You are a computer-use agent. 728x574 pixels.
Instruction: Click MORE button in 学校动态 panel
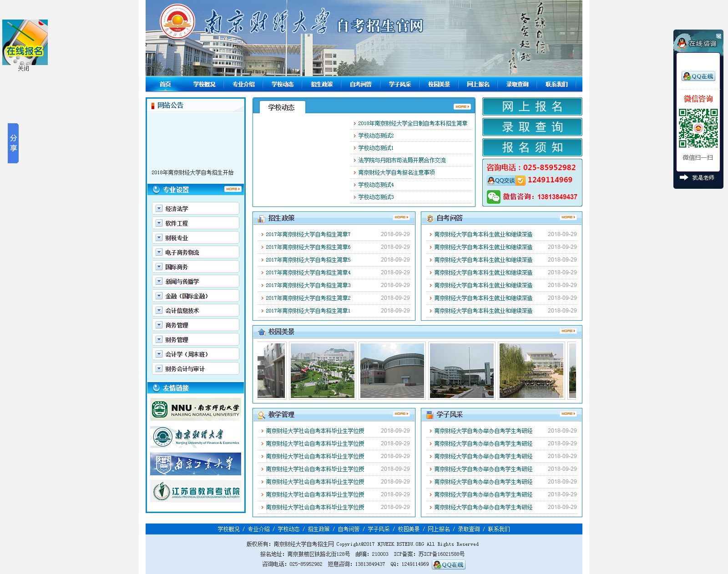pos(462,107)
